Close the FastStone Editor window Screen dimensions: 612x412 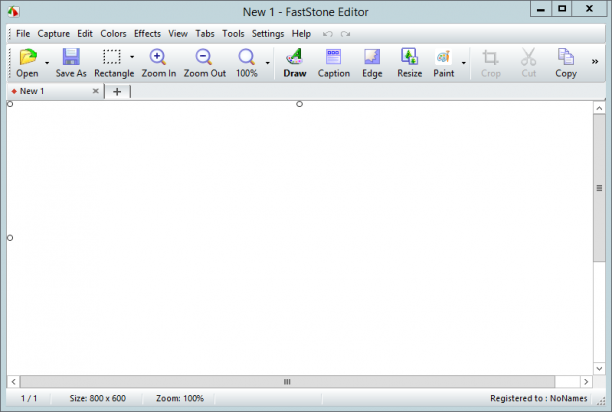589,9
